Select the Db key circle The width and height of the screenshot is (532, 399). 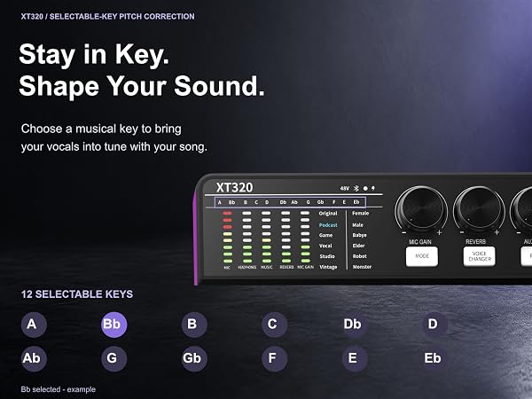pos(355,325)
